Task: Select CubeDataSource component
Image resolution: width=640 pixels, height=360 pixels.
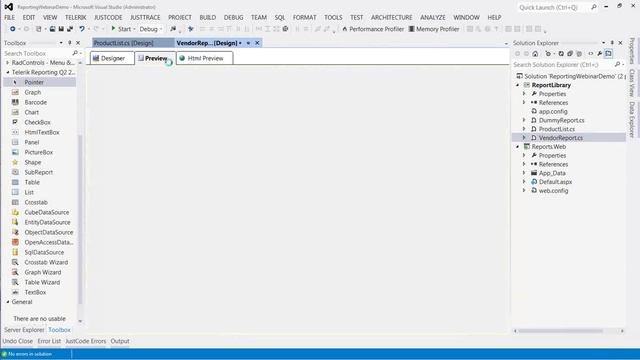Action: click(47, 212)
